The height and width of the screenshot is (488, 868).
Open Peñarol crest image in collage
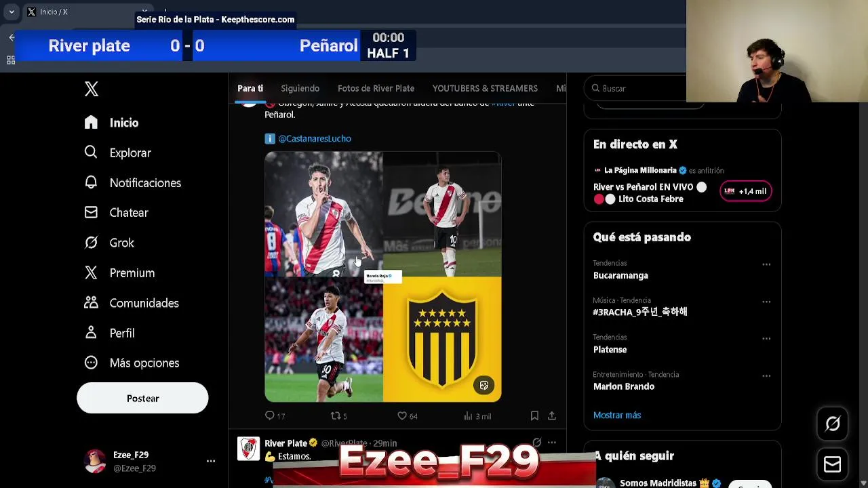click(x=442, y=339)
